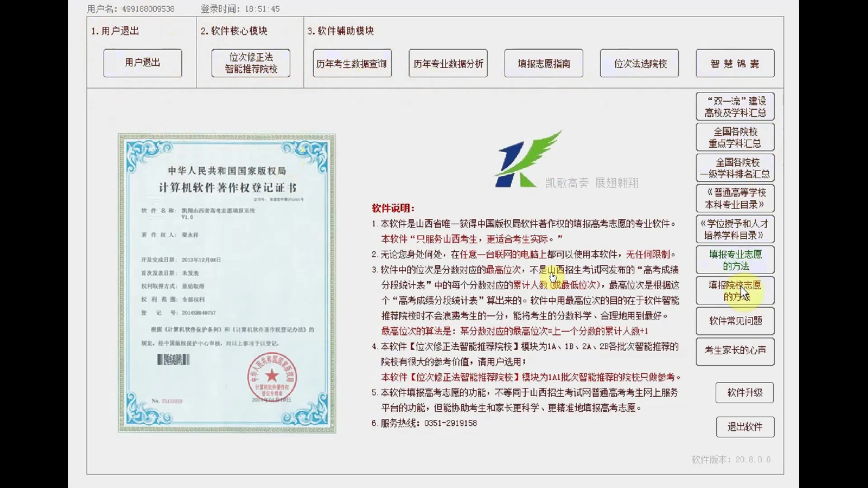
Task: Click the 软件版本 20.8.0.0 text
Action: 731,460
